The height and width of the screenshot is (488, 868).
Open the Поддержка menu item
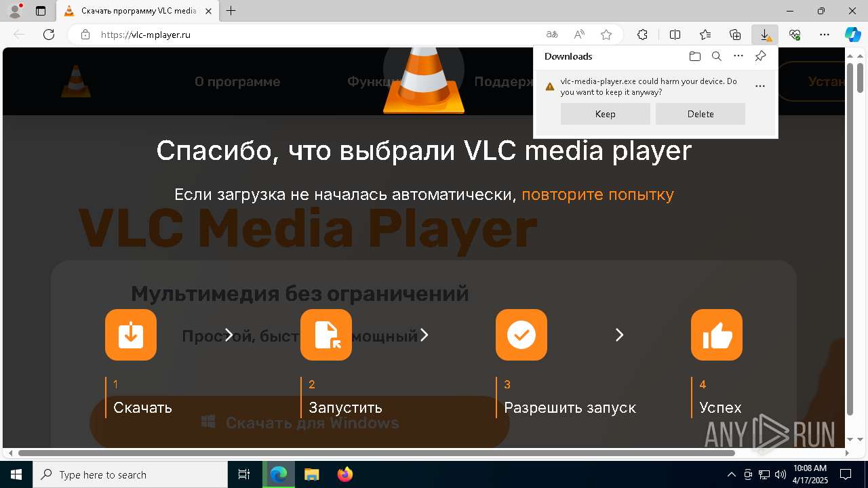point(504,81)
